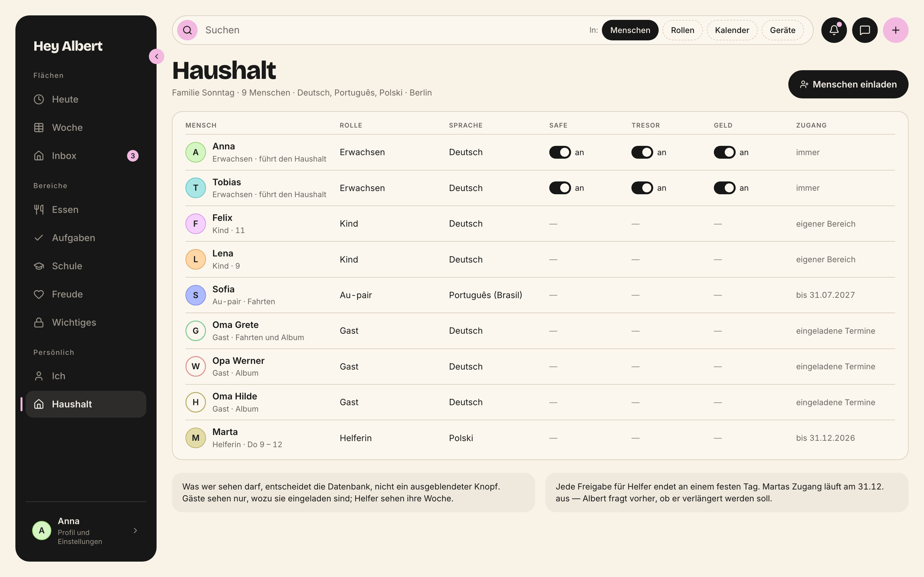Open Heute in the sidebar
The height and width of the screenshot is (577, 924).
point(86,99)
